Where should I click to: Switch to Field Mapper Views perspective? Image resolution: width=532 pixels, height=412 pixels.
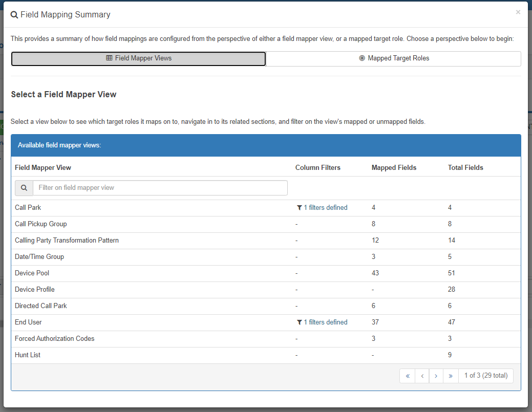pos(138,58)
